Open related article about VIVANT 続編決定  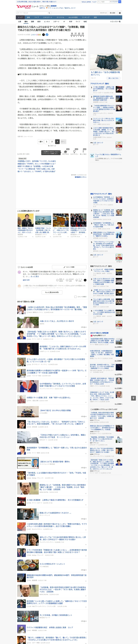(37, 164)
